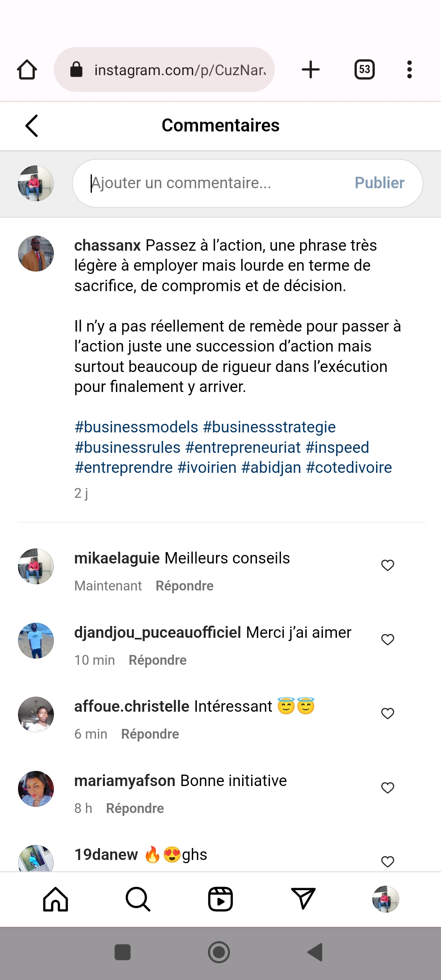Screen dimensions: 441x980
Task: Reply to mikaelaguie's comment
Action: tap(185, 586)
